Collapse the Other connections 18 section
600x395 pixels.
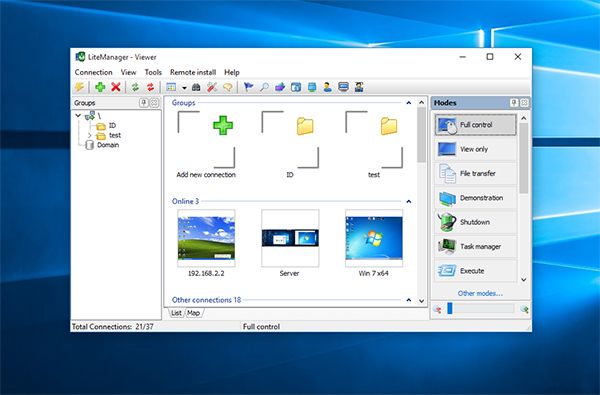(409, 300)
